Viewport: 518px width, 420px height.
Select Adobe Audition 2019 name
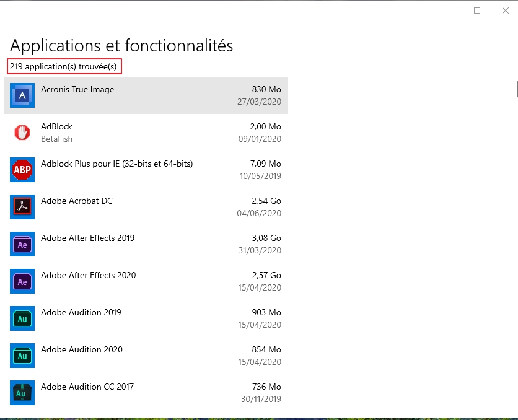[x=81, y=312]
